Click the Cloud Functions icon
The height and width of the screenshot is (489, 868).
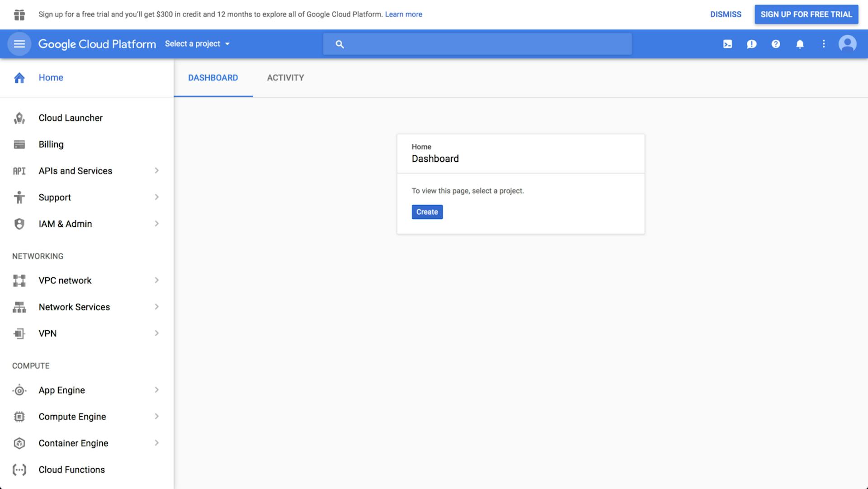point(19,470)
